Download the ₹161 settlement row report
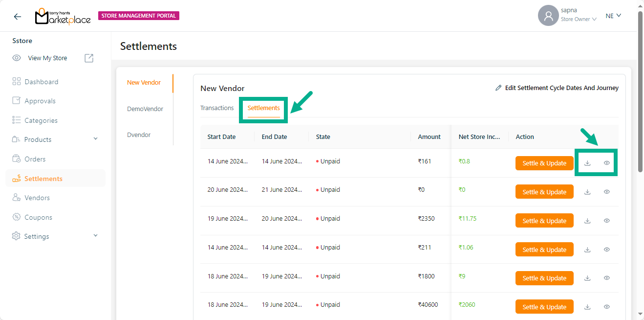The height and width of the screenshot is (320, 644). pos(587,163)
